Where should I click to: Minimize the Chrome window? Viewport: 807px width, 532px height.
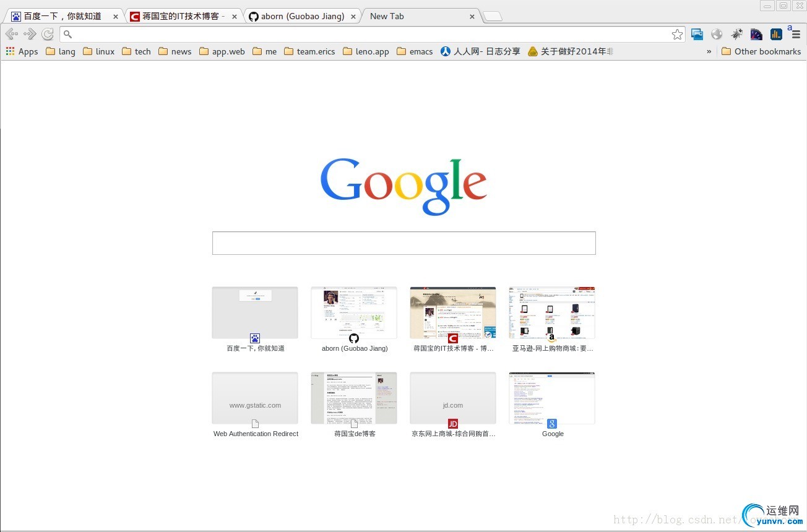(767, 6)
